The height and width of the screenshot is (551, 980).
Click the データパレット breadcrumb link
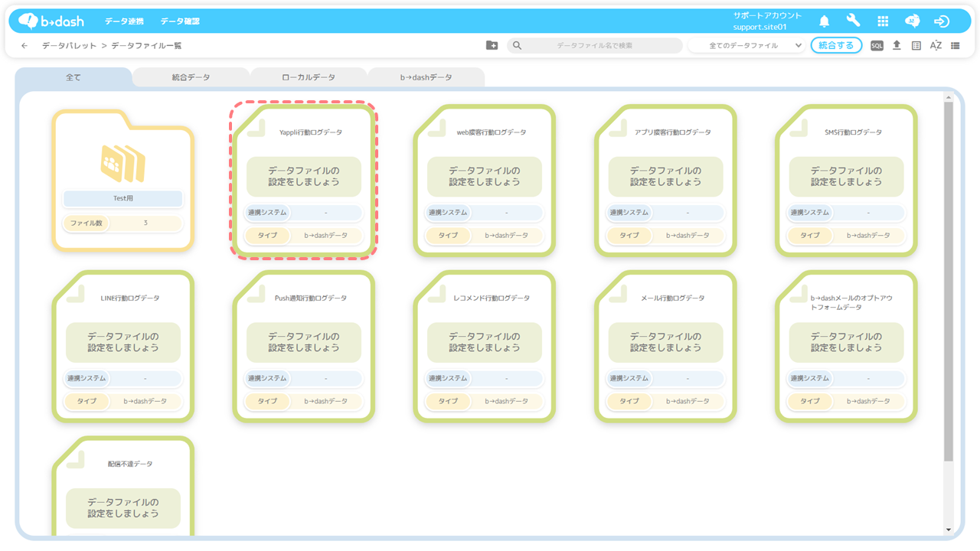69,46
